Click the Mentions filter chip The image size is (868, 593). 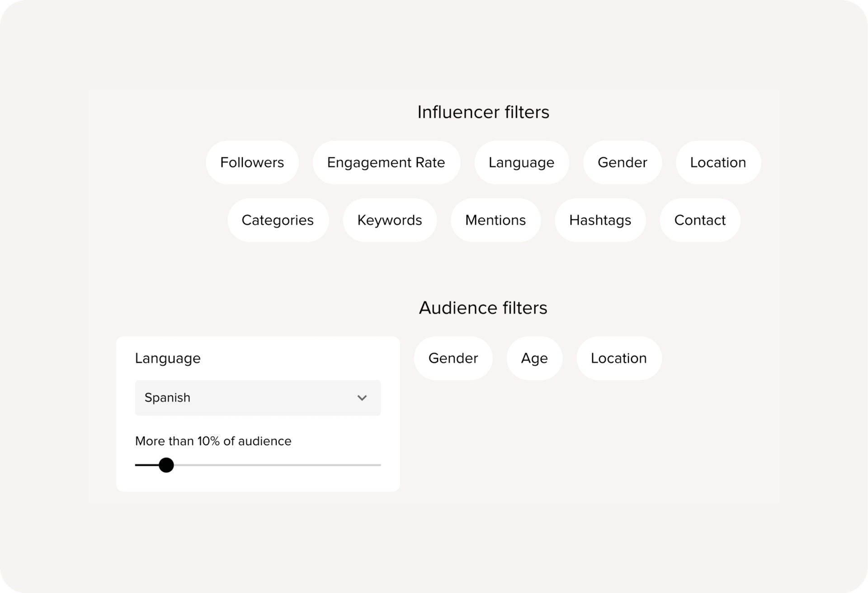495,220
